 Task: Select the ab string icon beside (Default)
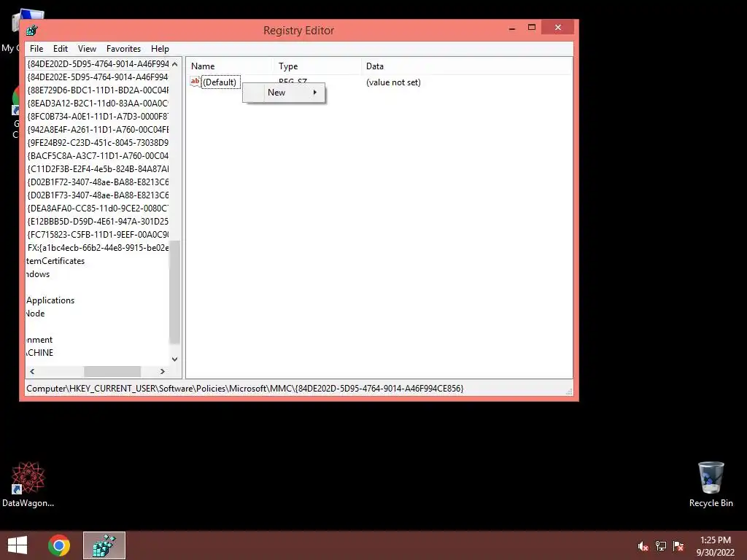coord(195,82)
